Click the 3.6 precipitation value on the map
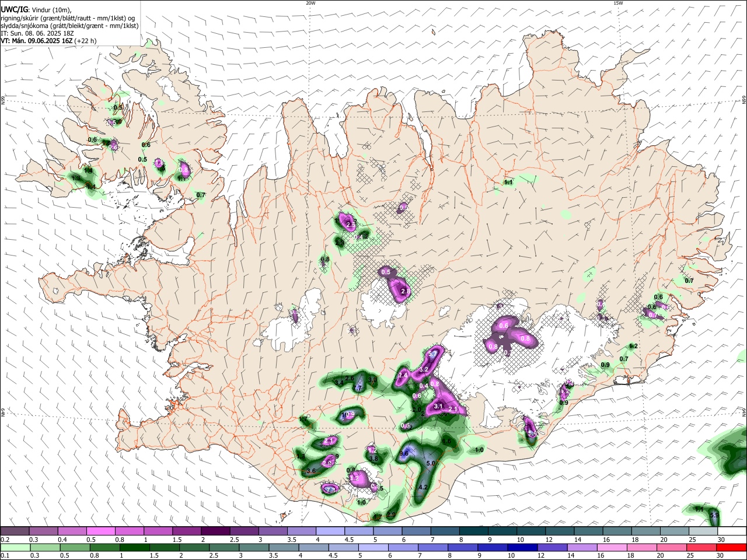This screenshot has width=747, height=560. [311, 471]
